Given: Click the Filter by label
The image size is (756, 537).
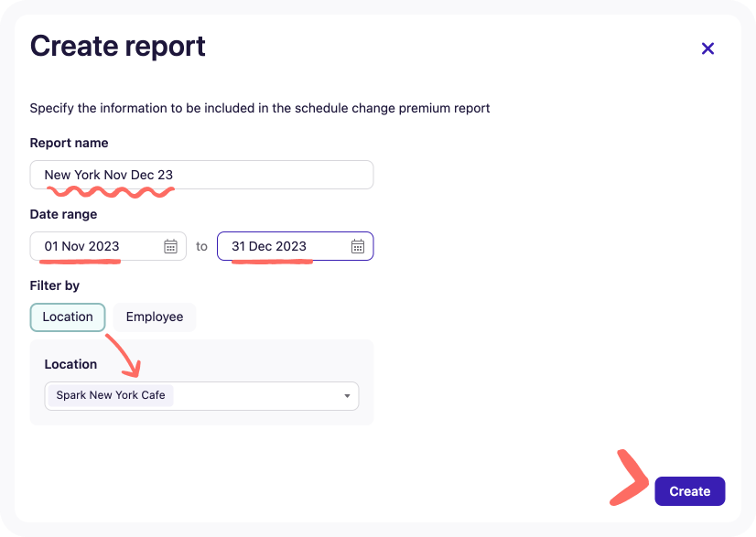Looking at the screenshot, I should click(59, 285).
